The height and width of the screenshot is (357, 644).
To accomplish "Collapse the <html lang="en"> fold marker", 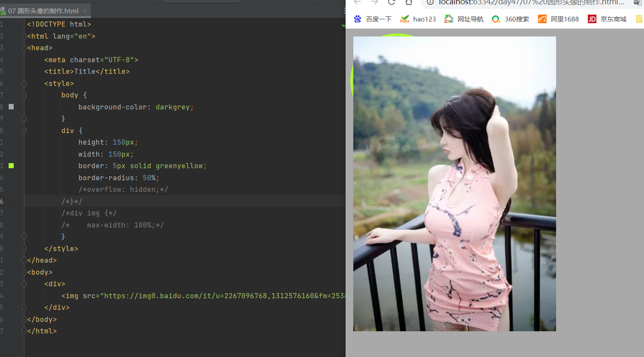I will pyautogui.click(x=24, y=36).
